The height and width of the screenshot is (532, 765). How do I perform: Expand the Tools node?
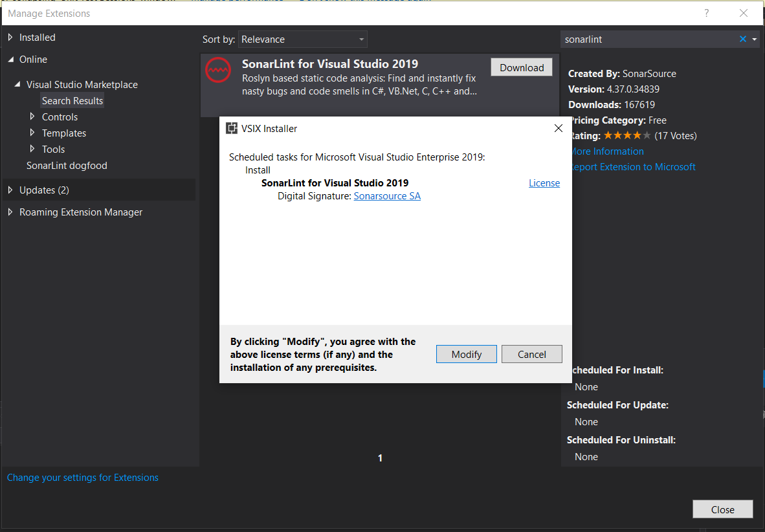coord(32,149)
